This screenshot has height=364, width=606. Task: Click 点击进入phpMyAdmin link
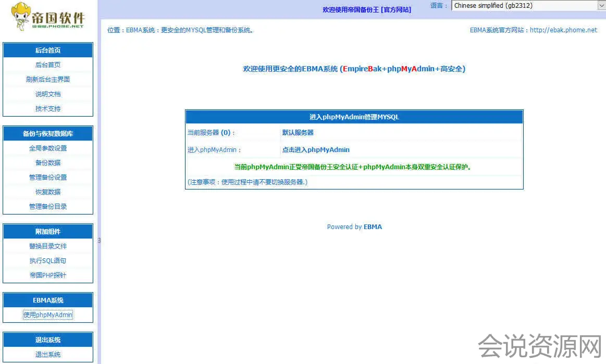pyautogui.click(x=316, y=150)
